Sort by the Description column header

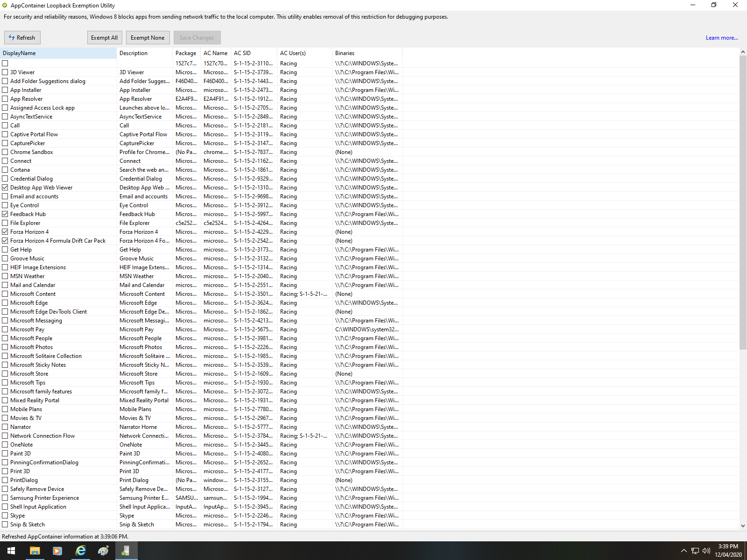point(145,53)
